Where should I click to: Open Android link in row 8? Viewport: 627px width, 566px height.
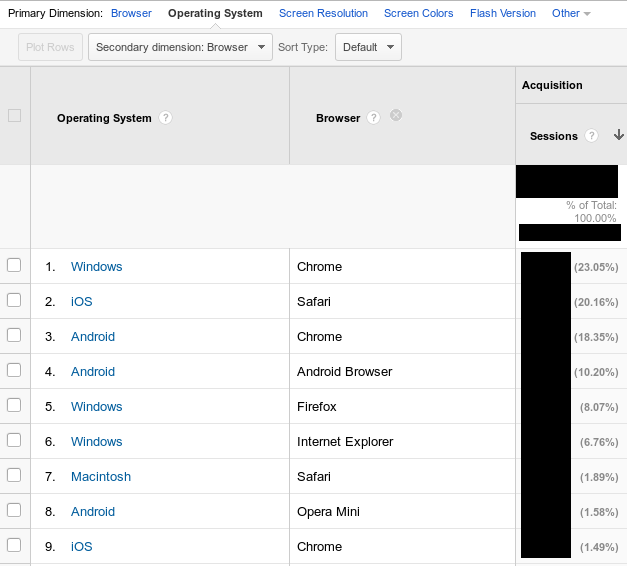click(93, 512)
